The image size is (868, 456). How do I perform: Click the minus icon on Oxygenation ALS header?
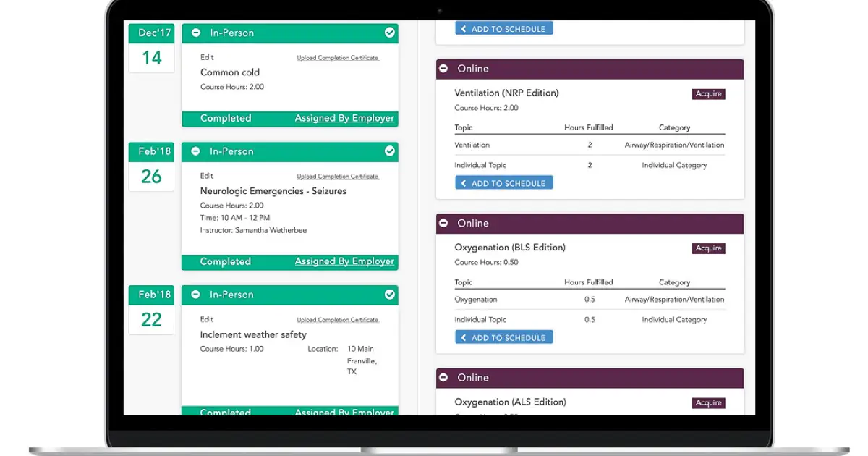tap(443, 378)
